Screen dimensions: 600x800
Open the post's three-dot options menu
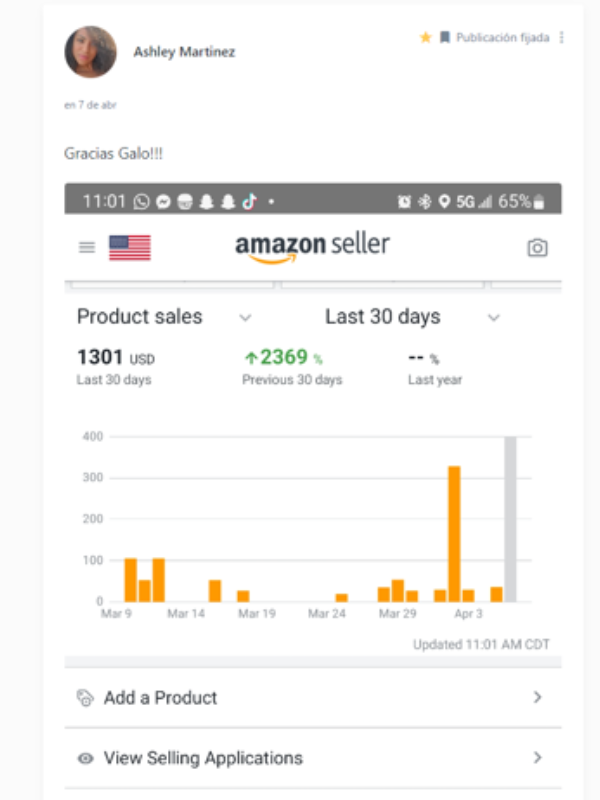point(561,38)
